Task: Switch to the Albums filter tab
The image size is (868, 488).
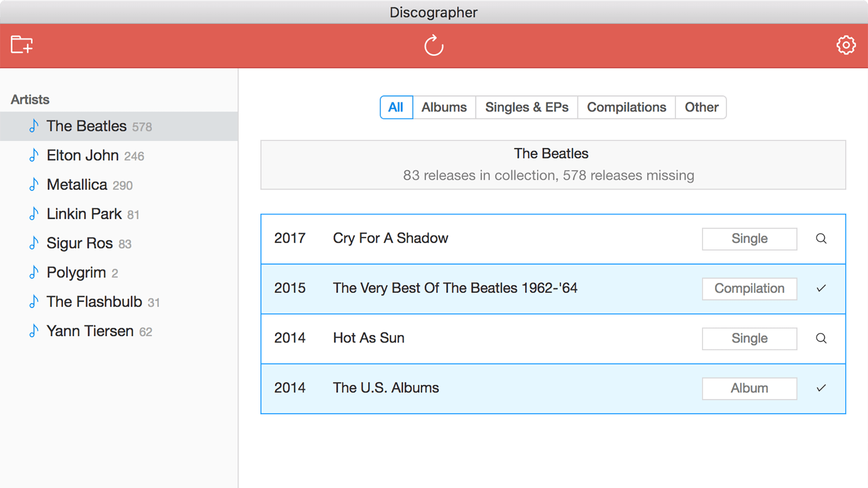Action: coord(444,108)
